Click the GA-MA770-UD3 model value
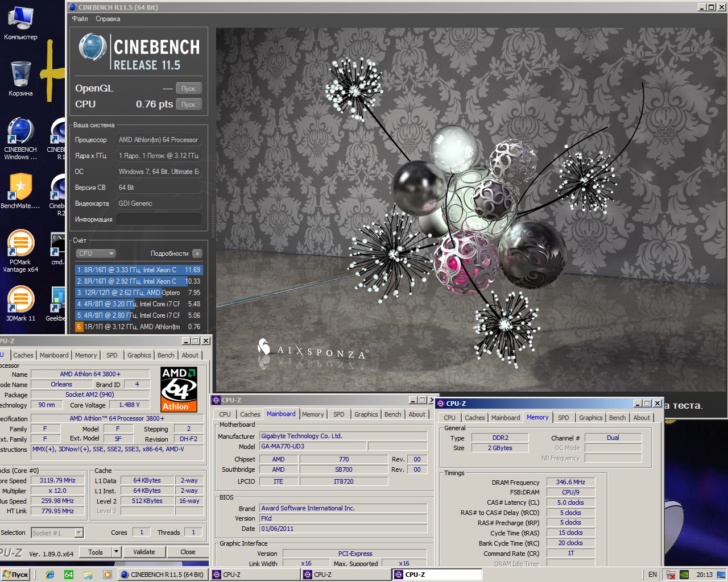The height and width of the screenshot is (582, 728). click(x=313, y=446)
